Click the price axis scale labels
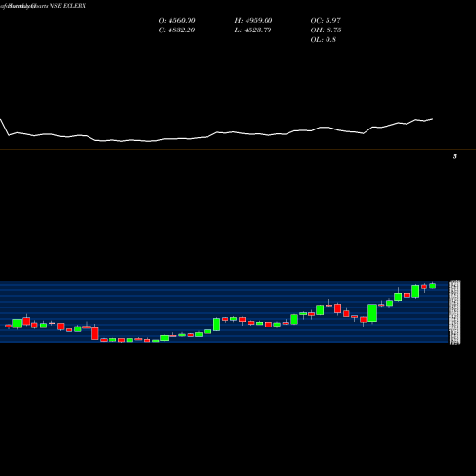Screen dimensions: 476x476 [x=455, y=312]
